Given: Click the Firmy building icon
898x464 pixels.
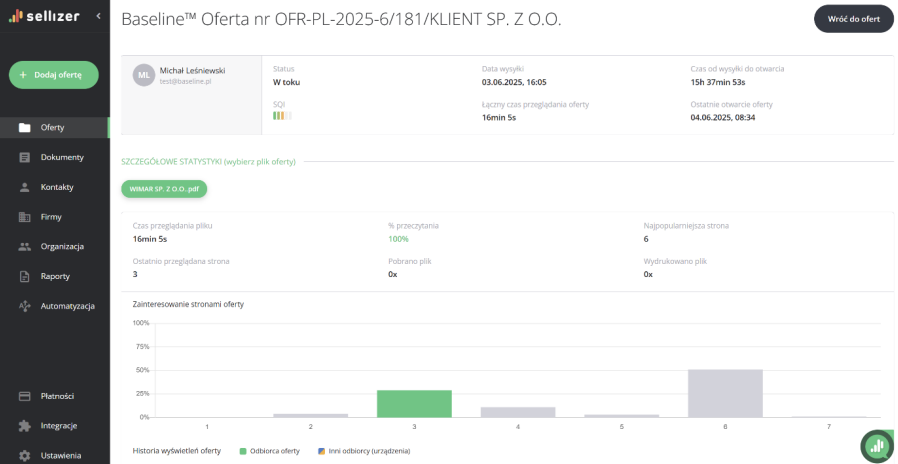Looking at the screenshot, I should click(x=25, y=217).
